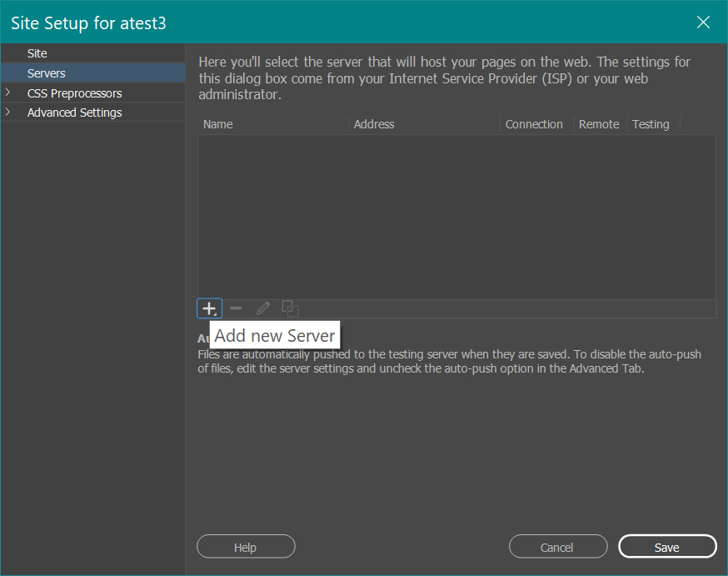Open the Advanced Settings category label
Screen dimensions: 728x576
(x=75, y=113)
